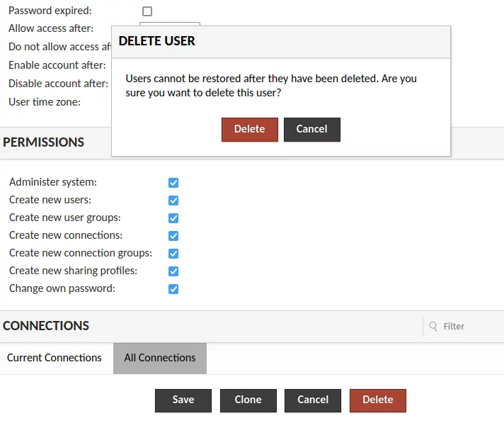Save the user settings
This screenshot has height=423, width=504.
pyautogui.click(x=183, y=400)
